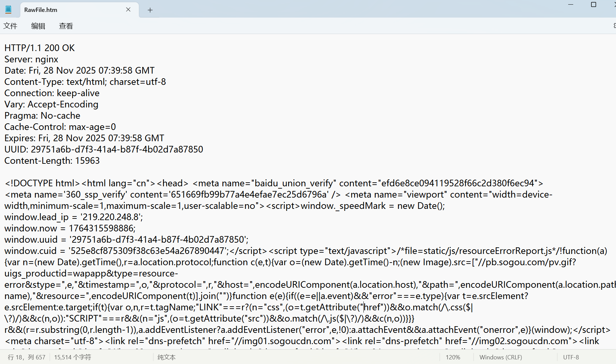Select the RawFile.htm tab
Screen dimensions: 616x364
tap(80, 10)
